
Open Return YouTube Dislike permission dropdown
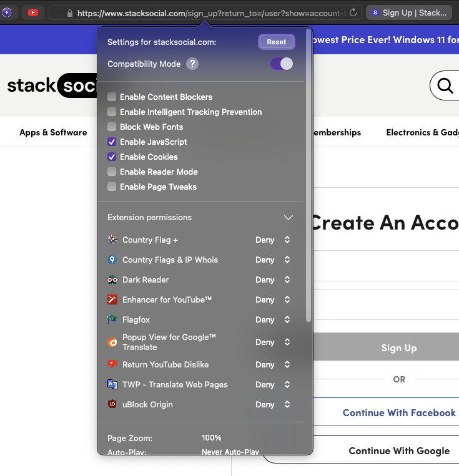coord(273,364)
